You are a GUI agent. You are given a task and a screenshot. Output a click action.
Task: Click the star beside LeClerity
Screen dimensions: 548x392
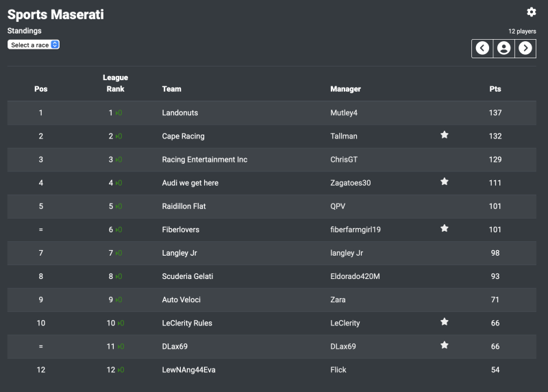[444, 321]
